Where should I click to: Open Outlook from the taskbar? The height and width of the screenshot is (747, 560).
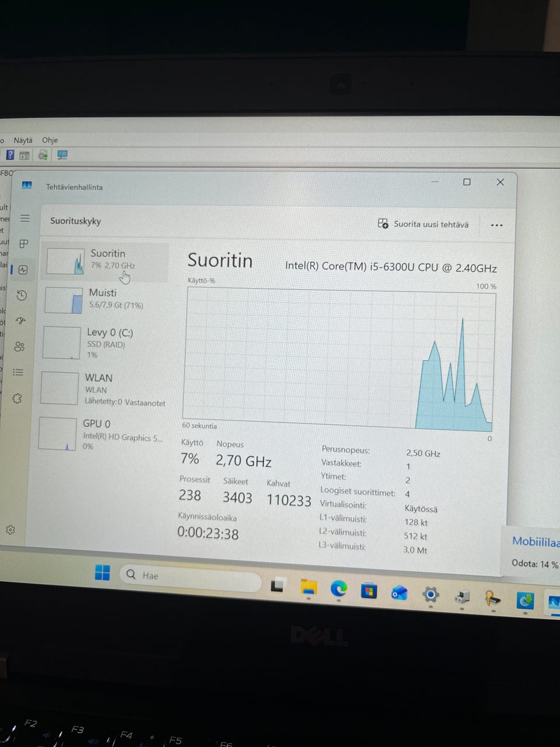tap(400, 594)
